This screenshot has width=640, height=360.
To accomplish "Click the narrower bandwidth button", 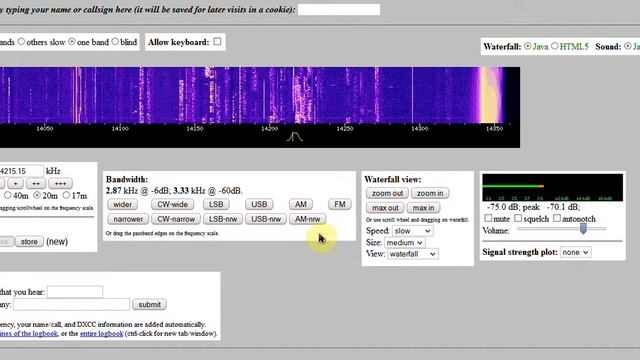I will click(x=128, y=219).
